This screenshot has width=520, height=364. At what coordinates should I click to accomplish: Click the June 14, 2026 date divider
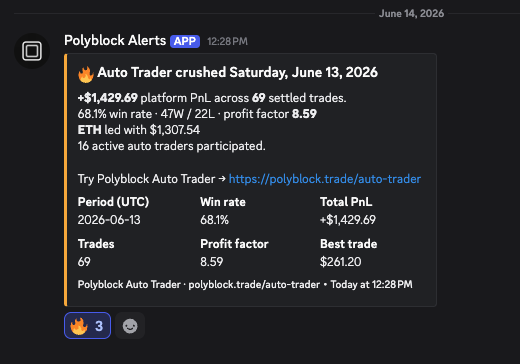[411, 13]
